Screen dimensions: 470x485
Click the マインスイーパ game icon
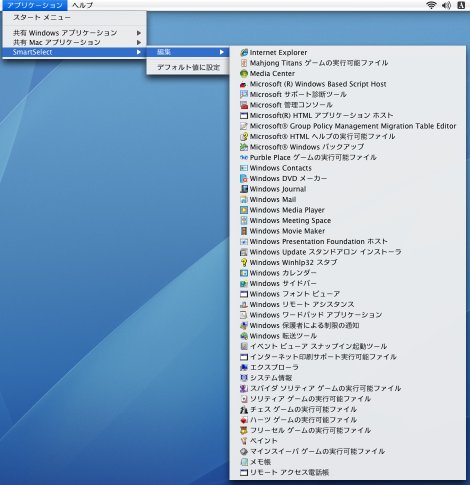point(244,451)
